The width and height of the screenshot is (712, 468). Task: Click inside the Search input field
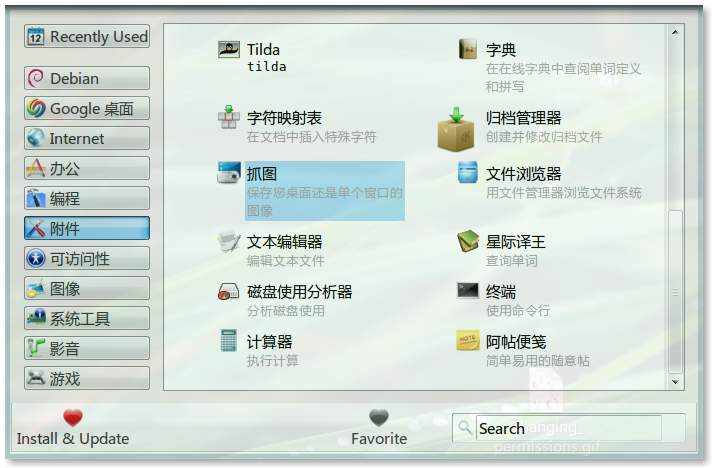click(569, 428)
